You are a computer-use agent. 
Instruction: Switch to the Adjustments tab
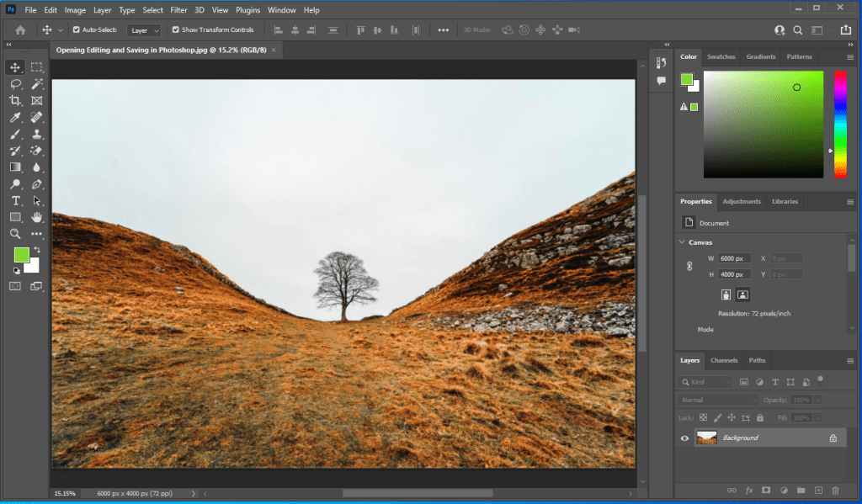[741, 202]
